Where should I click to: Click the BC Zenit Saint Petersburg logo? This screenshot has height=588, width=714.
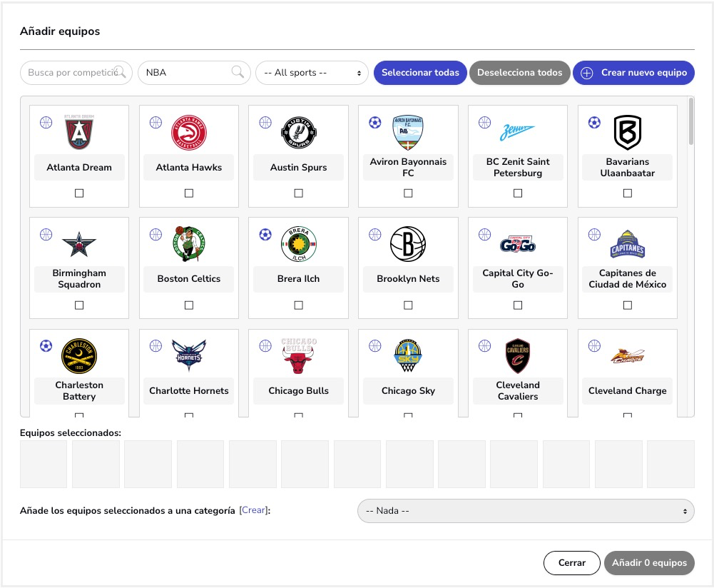click(518, 133)
